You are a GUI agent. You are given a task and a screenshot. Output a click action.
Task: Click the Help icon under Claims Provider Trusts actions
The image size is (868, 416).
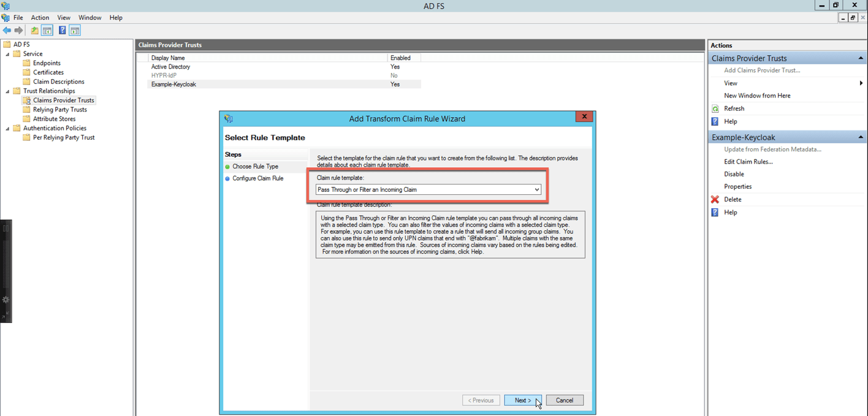pyautogui.click(x=715, y=121)
